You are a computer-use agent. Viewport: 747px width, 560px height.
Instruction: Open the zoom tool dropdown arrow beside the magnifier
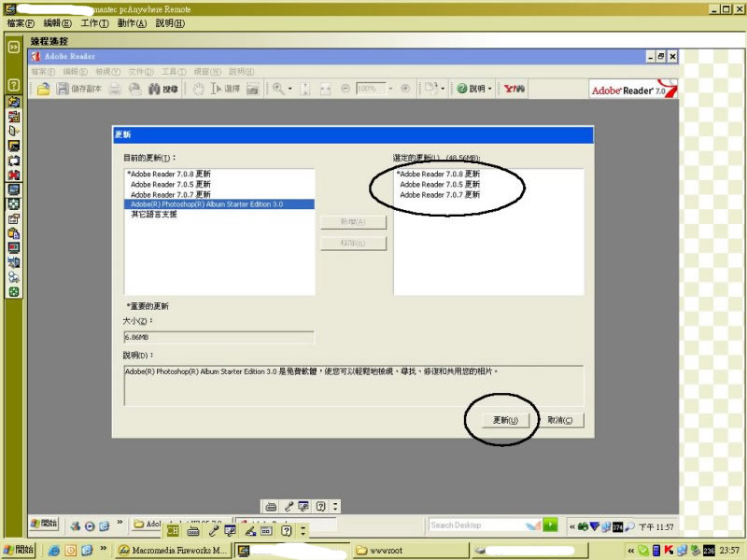289,89
